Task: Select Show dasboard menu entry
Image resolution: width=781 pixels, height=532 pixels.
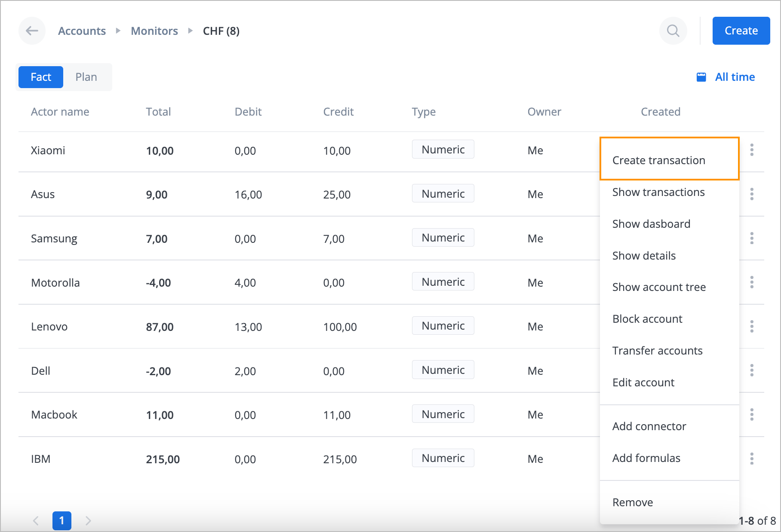Action: [670, 224]
